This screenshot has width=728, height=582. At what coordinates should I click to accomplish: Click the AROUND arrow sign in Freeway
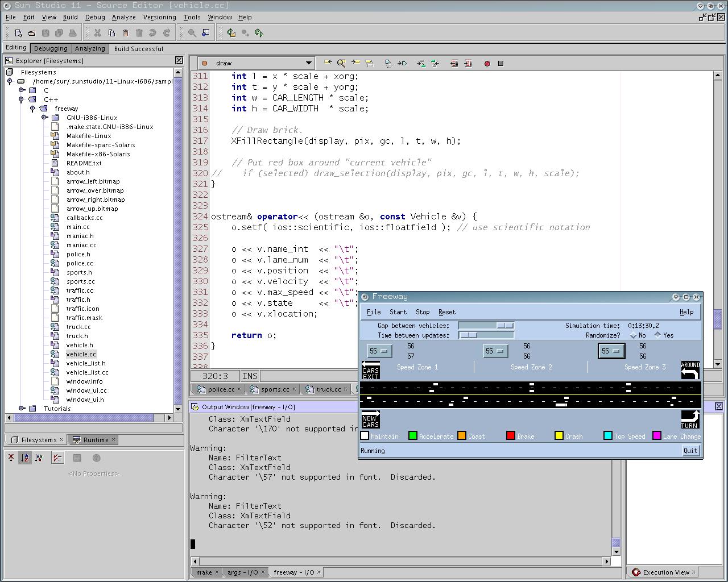pos(690,371)
